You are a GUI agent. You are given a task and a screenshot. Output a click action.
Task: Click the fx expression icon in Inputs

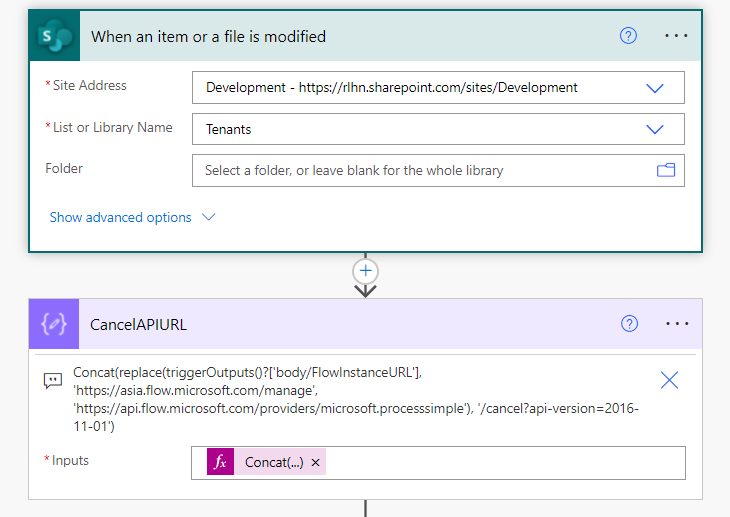pyautogui.click(x=220, y=462)
